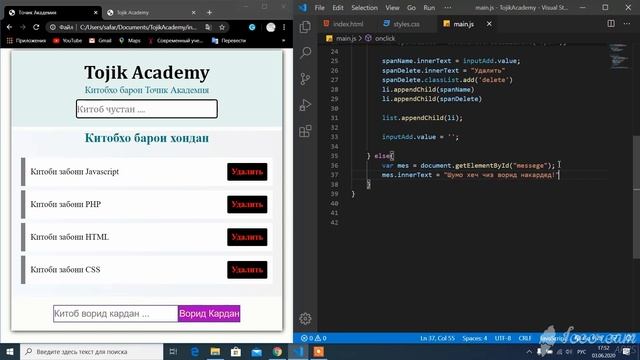Open Chrome from taskbar
The image size is (640, 360).
(277, 351)
